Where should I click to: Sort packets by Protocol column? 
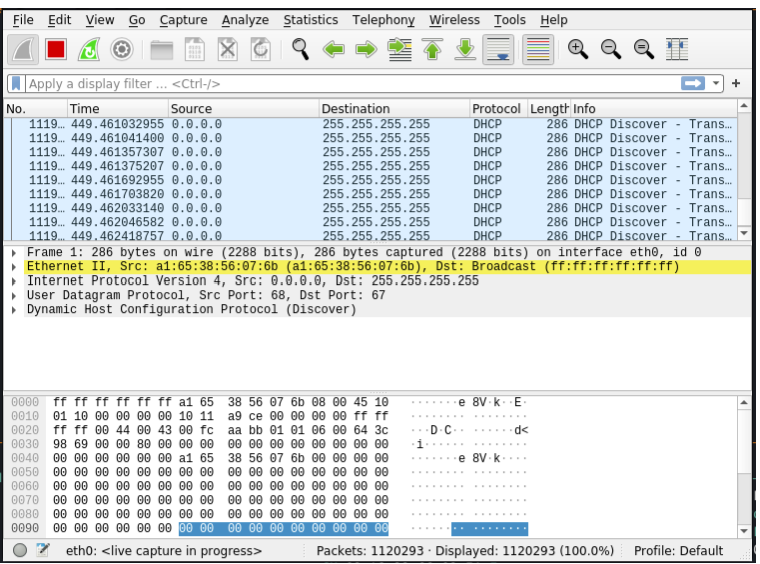pos(498,109)
